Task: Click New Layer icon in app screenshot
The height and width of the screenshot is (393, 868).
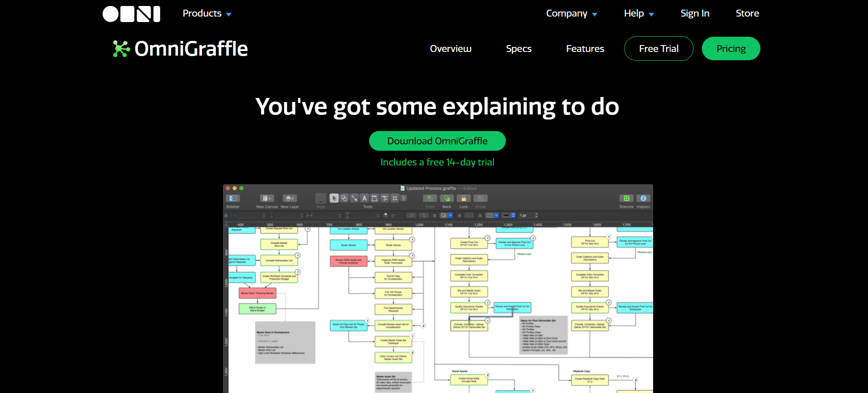Action: (289, 198)
